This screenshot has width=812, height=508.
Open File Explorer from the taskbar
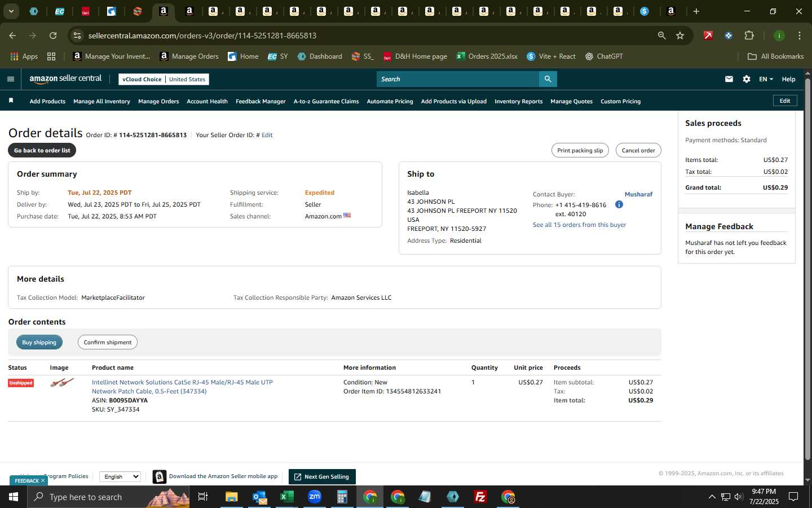pos(232,497)
